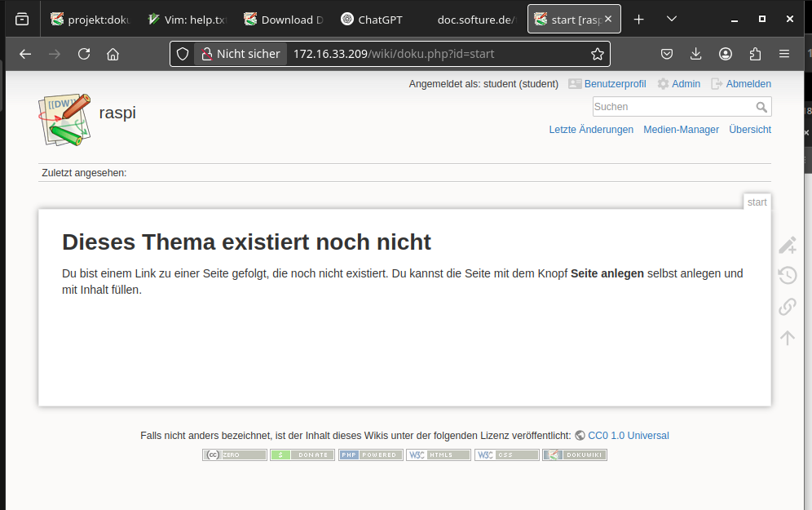Click Abmelden to log out
This screenshot has height=510, width=812.
click(x=741, y=84)
